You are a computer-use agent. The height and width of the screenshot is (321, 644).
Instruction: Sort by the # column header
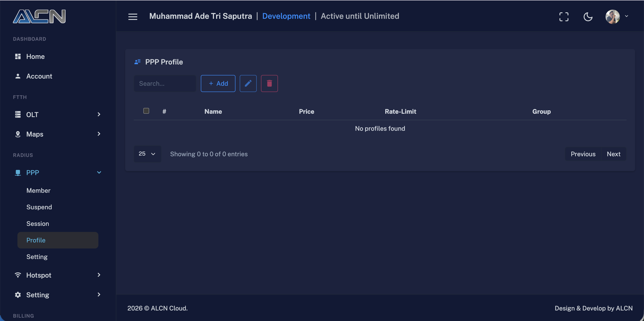point(164,111)
